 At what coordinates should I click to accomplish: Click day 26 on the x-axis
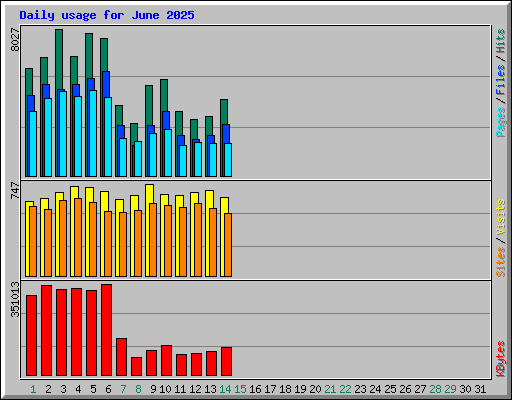tap(405, 389)
